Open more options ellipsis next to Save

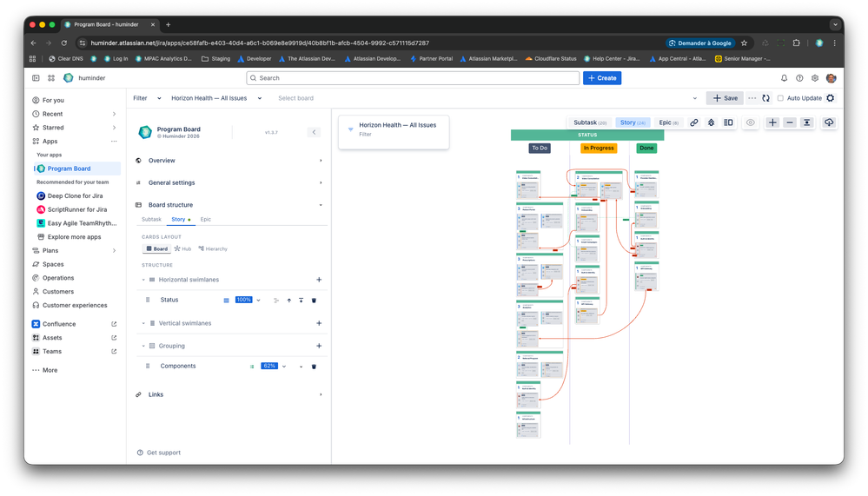752,98
